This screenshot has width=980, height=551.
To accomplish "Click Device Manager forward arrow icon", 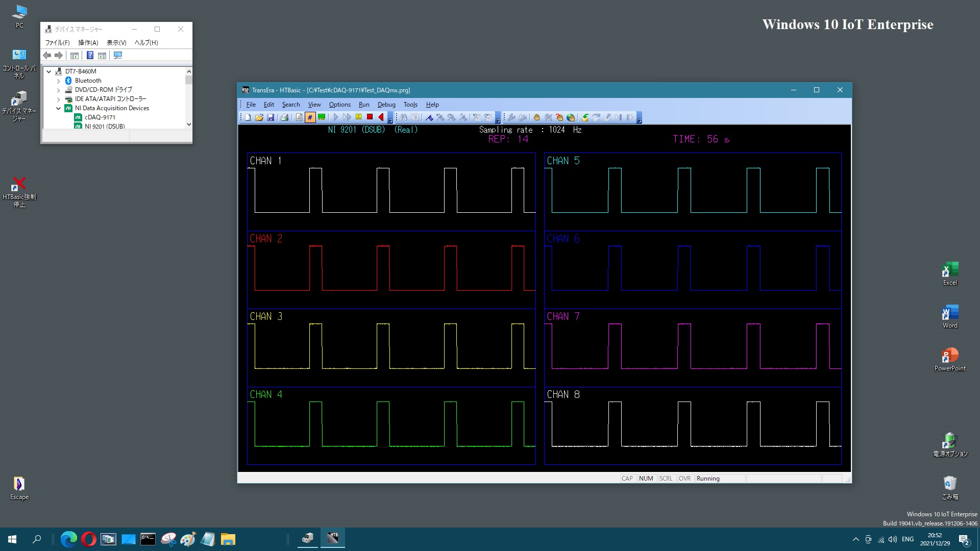I will click(x=59, y=56).
